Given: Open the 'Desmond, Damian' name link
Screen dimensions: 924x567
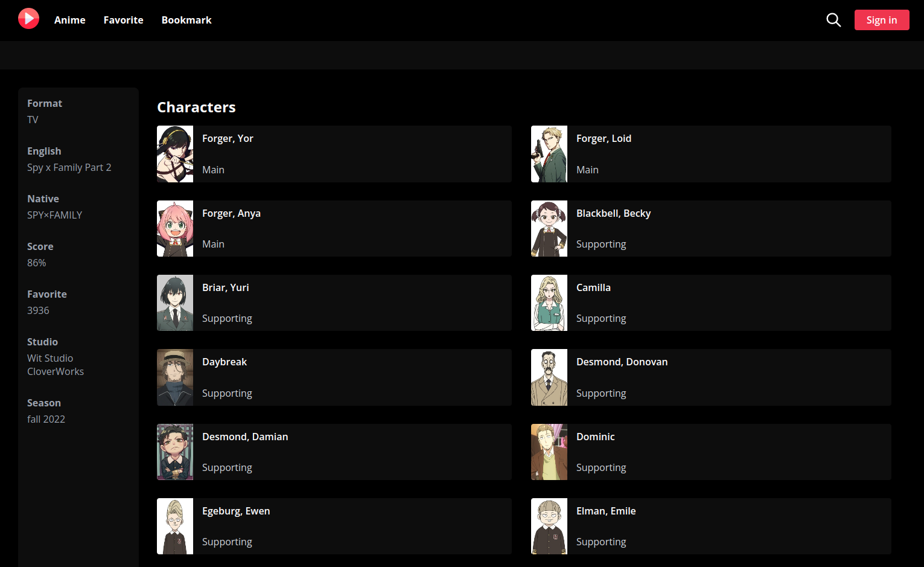Looking at the screenshot, I should tap(245, 437).
